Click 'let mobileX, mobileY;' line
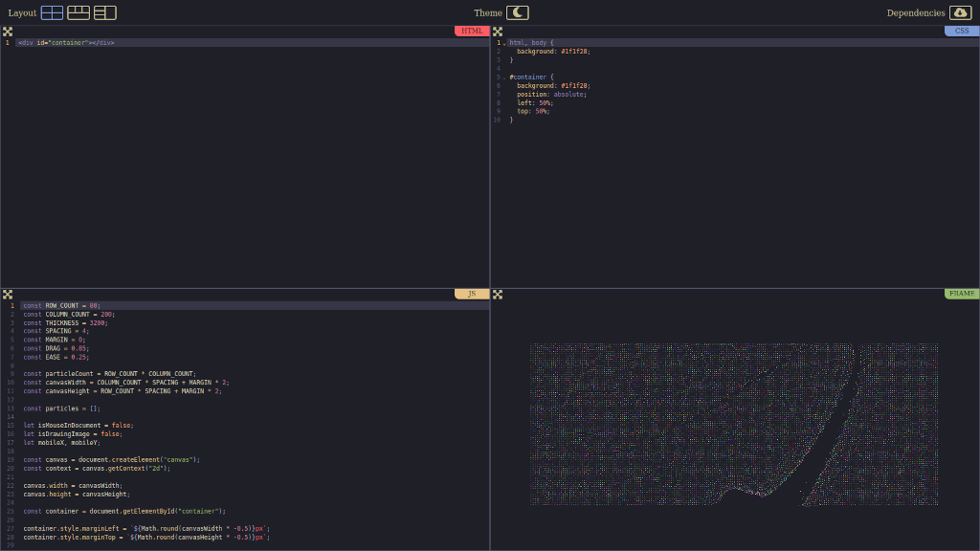The width and height of the screenshot is (980, 551). click(x=62, y=443)
